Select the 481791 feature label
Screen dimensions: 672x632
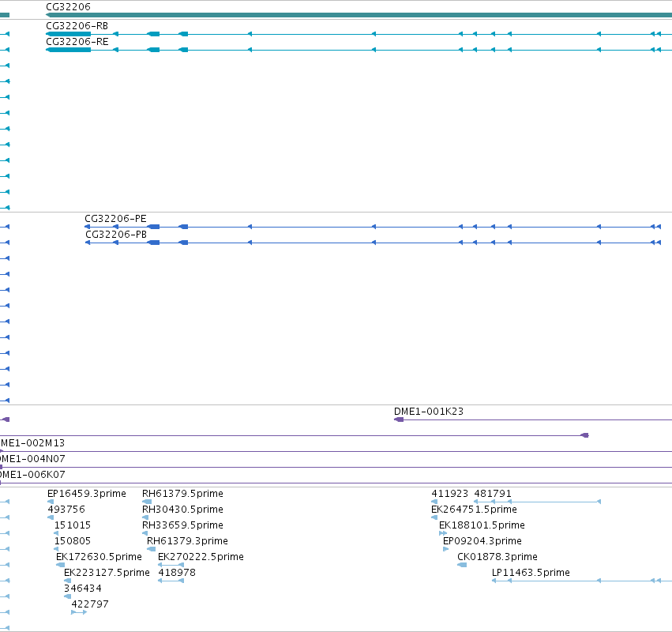(x=493, y=494)
